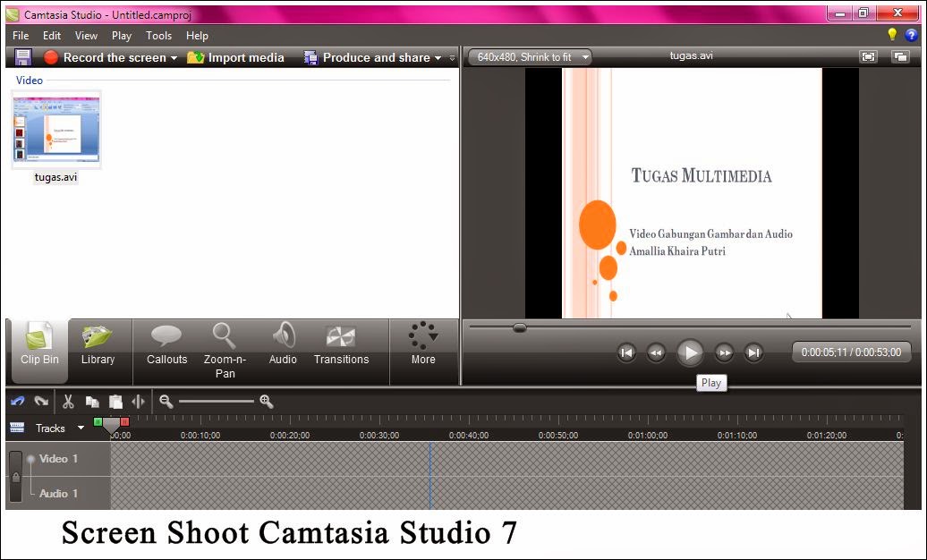Expand Produce and share dropdown arrow
The width and height of the screenshot is (927, 560).
click(438, 58)
